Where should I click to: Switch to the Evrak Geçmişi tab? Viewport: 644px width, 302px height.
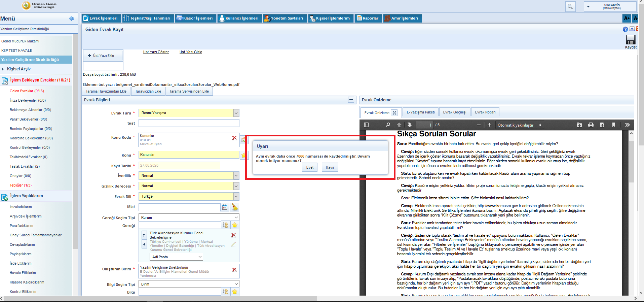(x=454, y=112)
